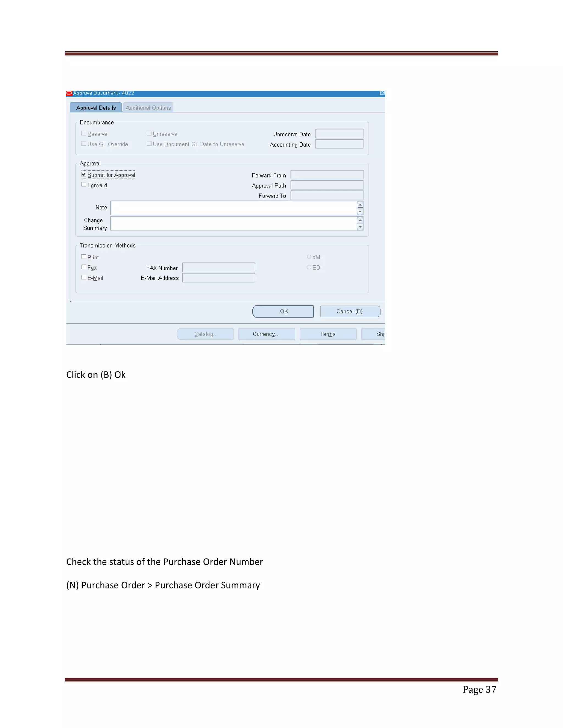
Task: Click the Terms button
Action: [x=328, y=334]
